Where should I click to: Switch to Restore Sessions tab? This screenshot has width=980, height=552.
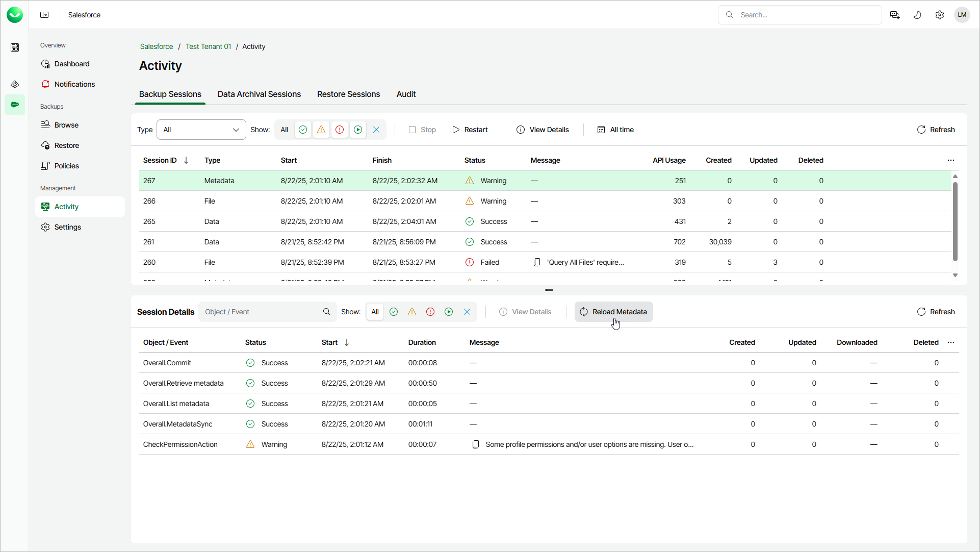348,94
